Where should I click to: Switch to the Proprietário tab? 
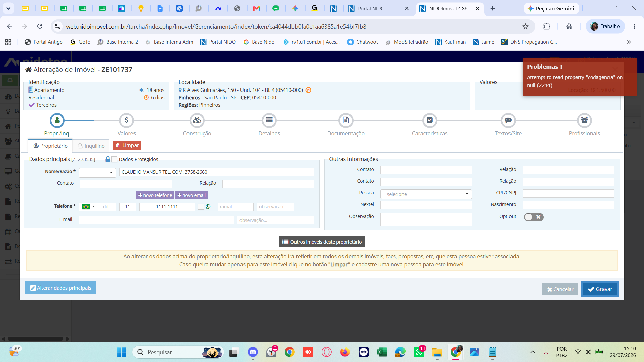tap(51, 146)
